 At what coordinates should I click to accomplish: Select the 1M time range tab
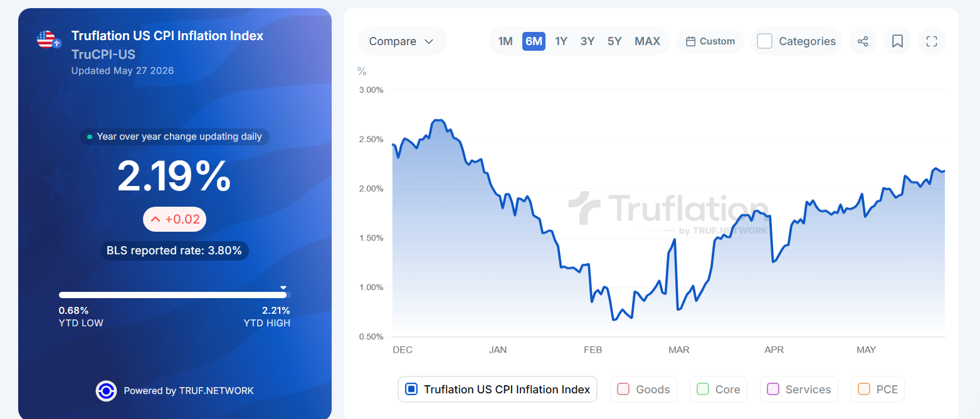505,41
